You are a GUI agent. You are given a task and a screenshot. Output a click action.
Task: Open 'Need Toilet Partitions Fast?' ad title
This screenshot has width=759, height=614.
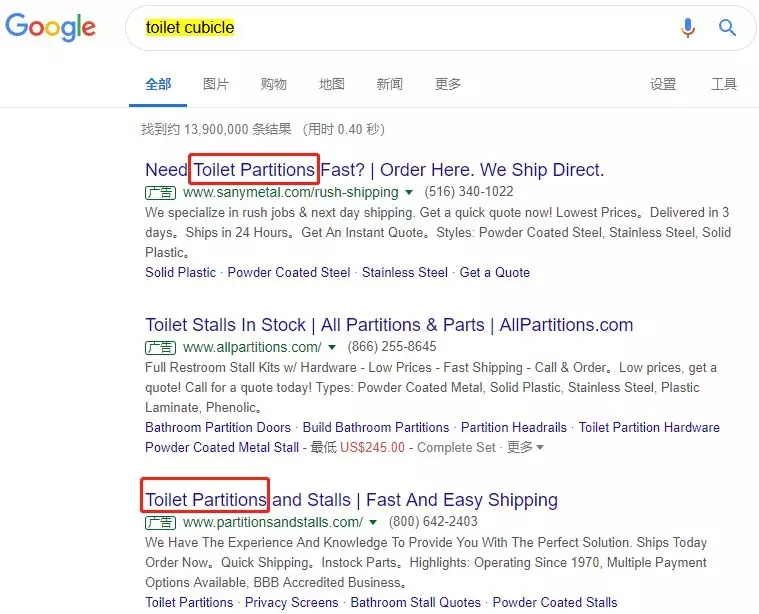tap(375, 170)
